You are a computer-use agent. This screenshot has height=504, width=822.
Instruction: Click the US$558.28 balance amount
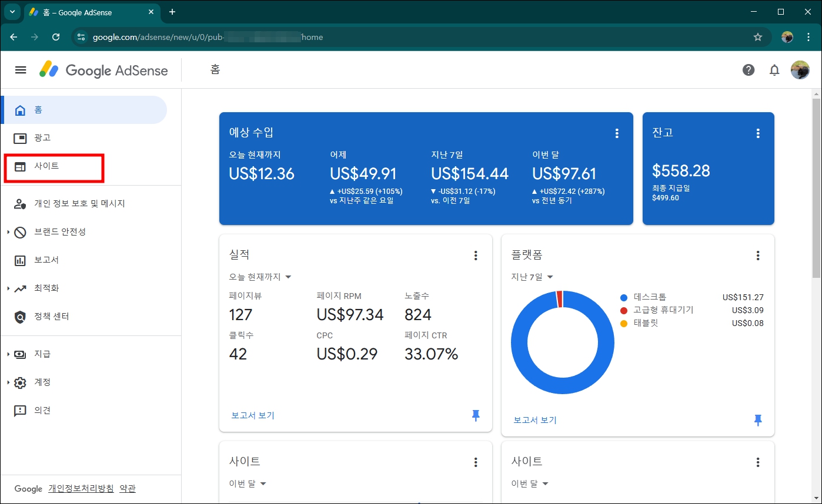(681, 171)
